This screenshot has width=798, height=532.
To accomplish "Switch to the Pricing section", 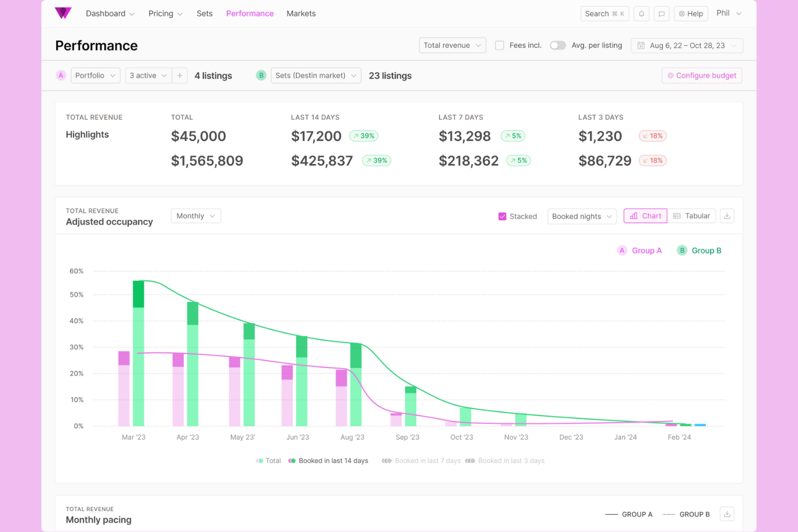I will 161,13.
